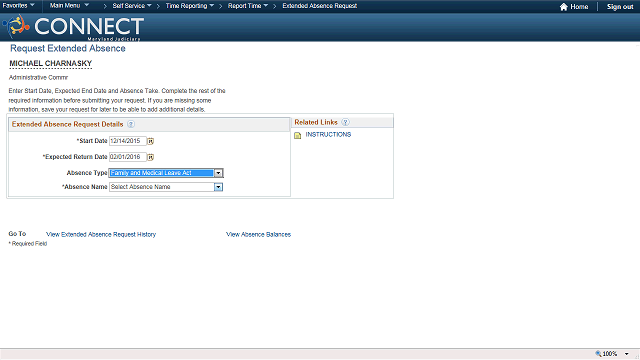The image size is (640, 360).
Task: Expand the Absence Type dropdown
Action: 218,173
